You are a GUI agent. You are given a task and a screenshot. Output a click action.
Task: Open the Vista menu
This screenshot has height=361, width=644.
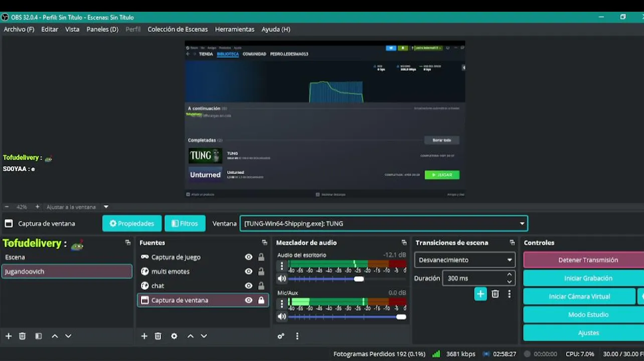click(72, 29)
